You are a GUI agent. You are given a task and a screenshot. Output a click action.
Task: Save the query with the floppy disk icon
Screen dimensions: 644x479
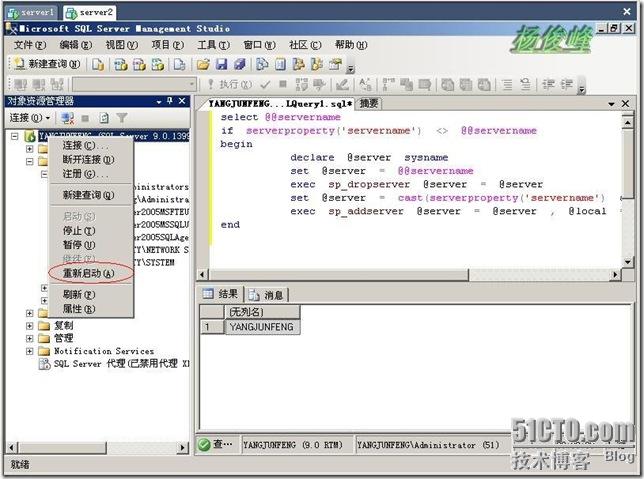point(221,64)
